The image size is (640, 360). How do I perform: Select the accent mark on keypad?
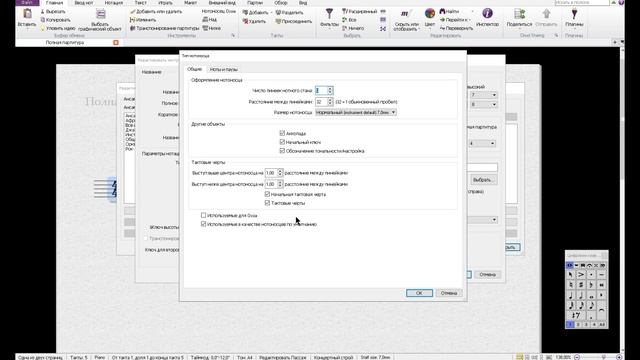[581, 275]
